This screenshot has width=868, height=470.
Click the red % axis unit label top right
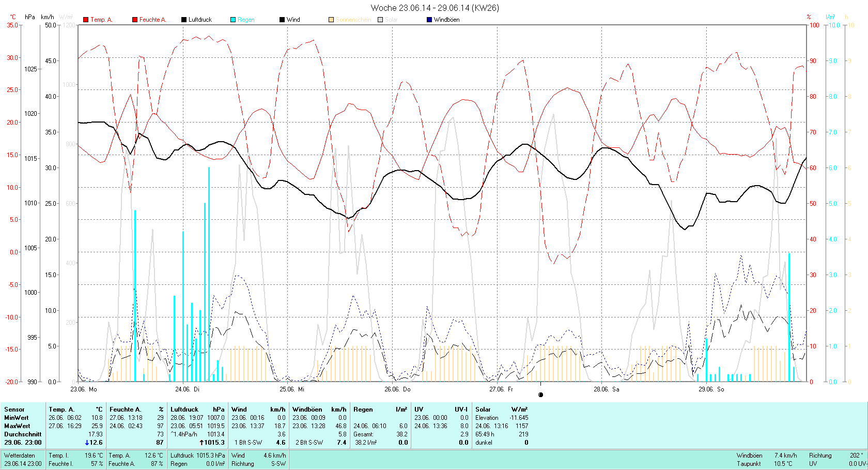(x=809, y=17)
